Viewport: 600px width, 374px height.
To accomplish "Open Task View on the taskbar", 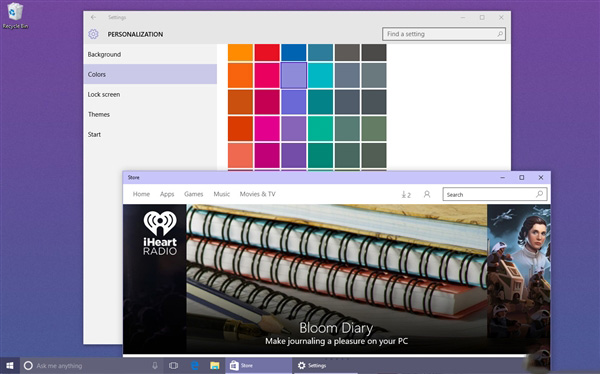I will [x=173, y=366].
